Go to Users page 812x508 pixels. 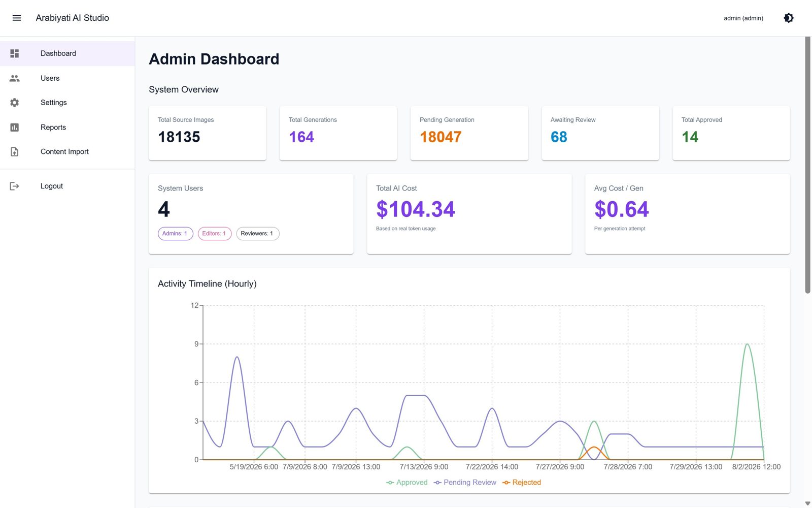click(67, 78)
